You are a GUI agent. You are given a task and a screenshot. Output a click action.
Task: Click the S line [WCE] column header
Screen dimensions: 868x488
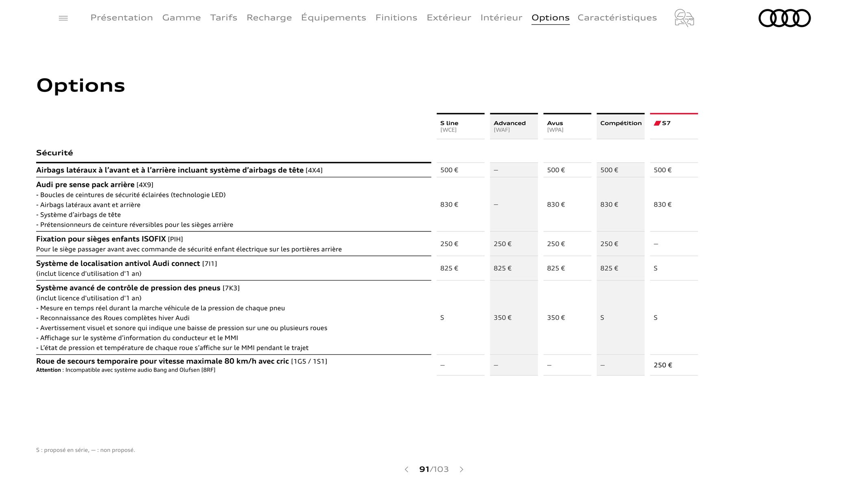(x=461, y=126)
